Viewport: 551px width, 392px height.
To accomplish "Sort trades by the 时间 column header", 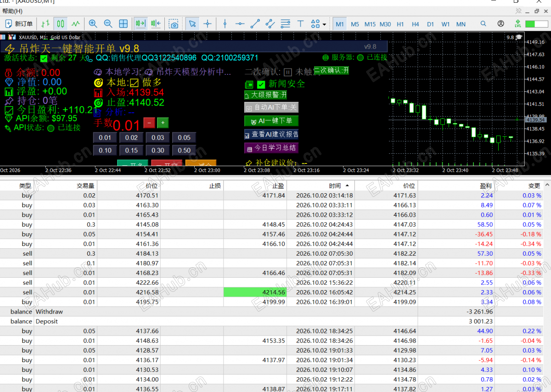I will click(320, 185).
